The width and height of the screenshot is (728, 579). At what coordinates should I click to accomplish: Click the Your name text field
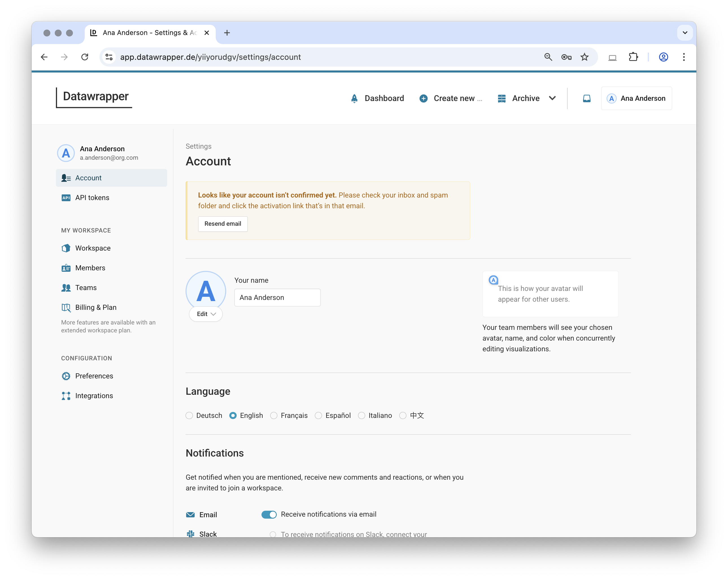277,297
